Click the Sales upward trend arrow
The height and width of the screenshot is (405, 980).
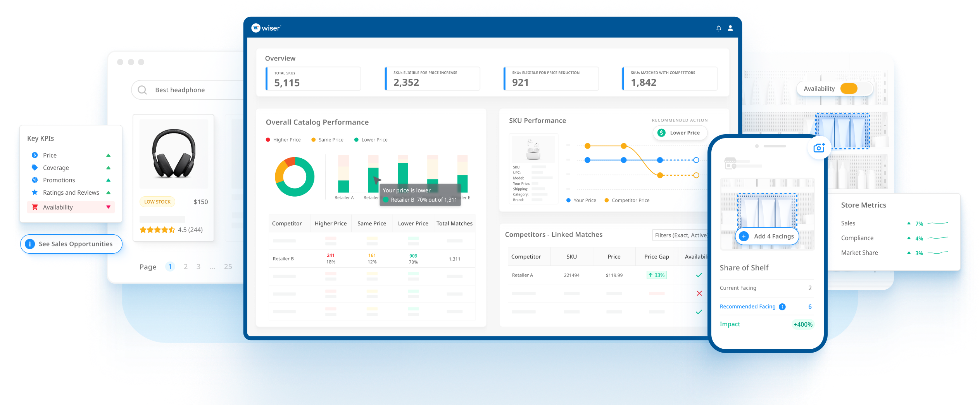[909, 223]
